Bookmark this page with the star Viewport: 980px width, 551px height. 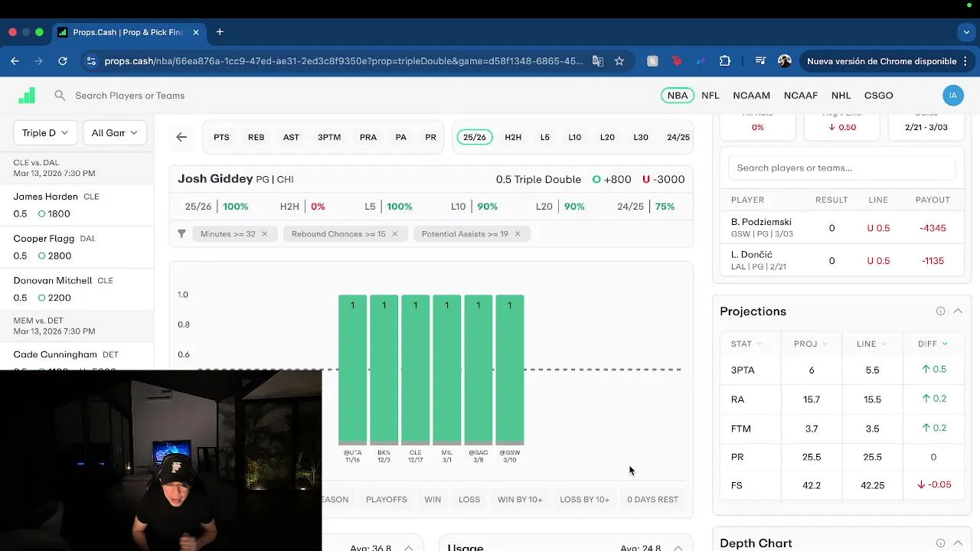pyautogui.click(x=619, y=61)
